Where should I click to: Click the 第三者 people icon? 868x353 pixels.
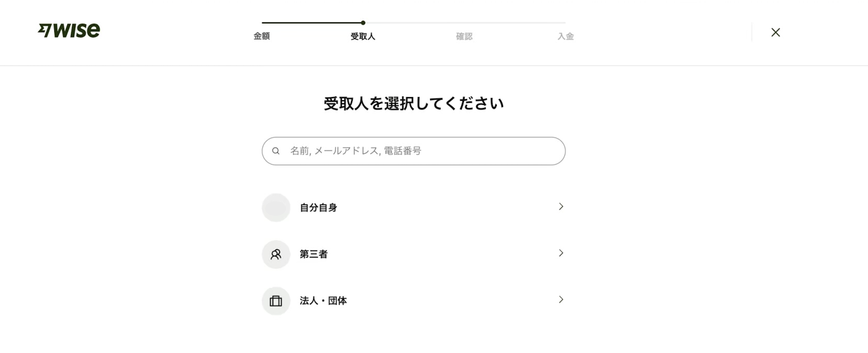[x=276, y=254]
